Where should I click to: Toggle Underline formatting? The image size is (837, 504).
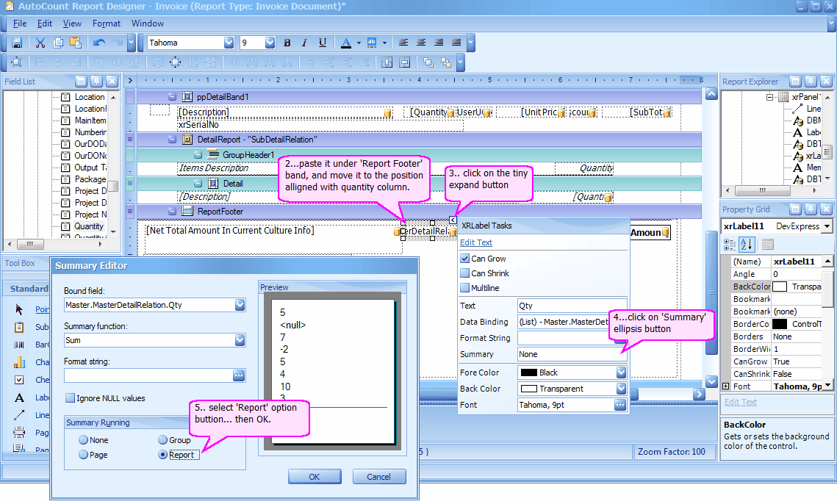pos(323,43)
